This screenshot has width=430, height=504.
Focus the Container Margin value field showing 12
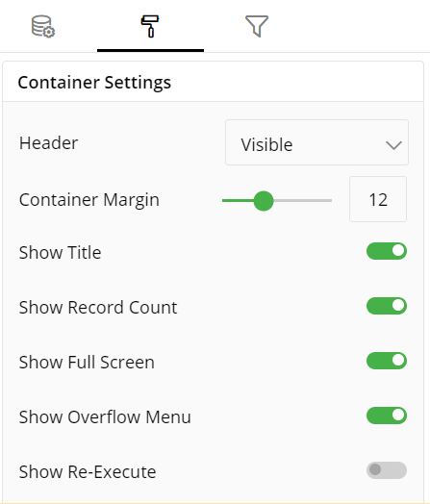click(378, 199)
